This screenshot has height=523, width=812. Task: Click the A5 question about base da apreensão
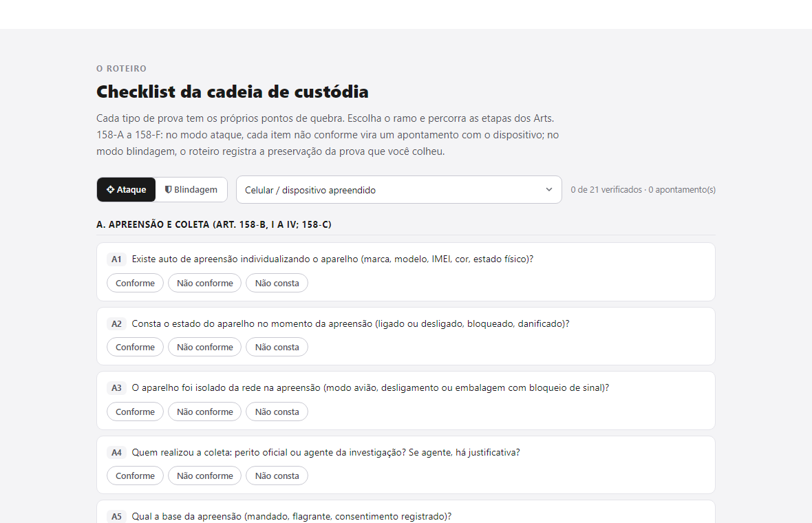(x=292, y=516)
